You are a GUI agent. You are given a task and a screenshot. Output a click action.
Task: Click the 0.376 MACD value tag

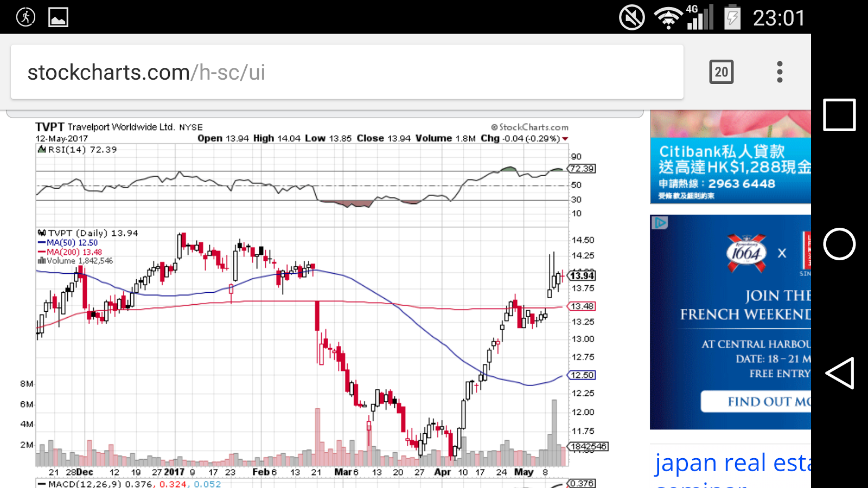(582, 483)
